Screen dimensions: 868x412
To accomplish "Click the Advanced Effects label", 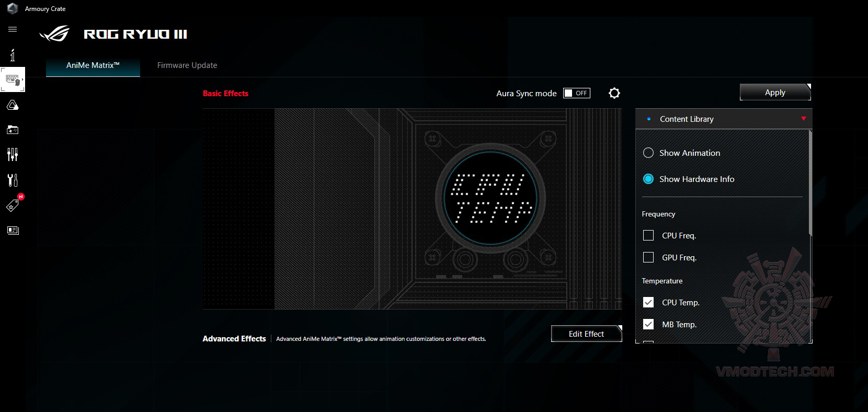I will pyautogui.click(x=234, y=339).
